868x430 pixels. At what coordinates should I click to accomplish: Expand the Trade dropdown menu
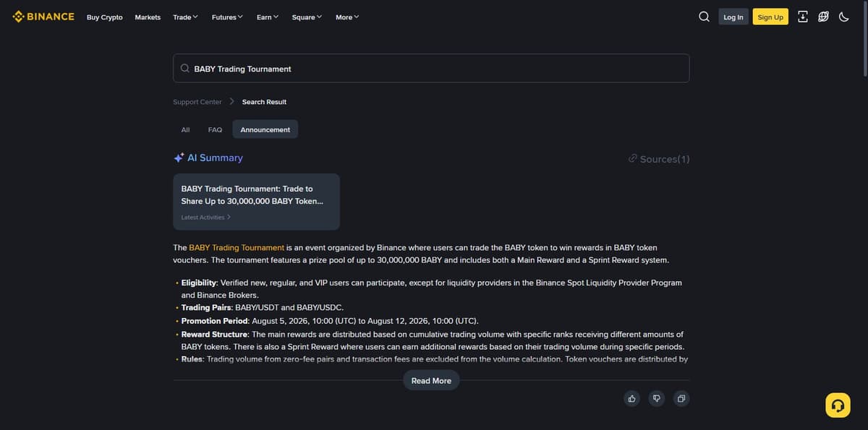click(185, 17)
